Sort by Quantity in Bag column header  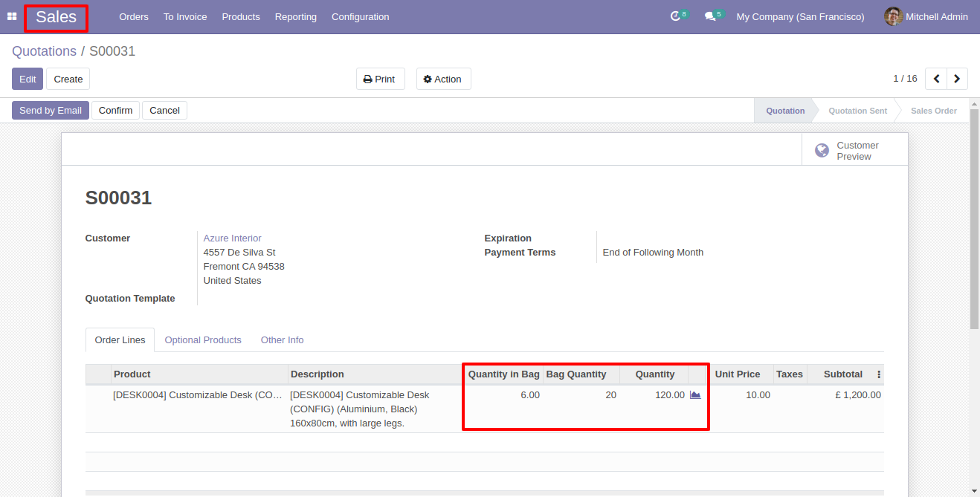click(504, 374)
